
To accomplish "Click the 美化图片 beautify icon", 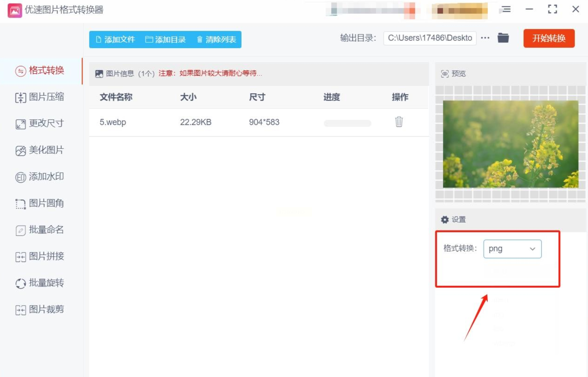I will 20,151.
